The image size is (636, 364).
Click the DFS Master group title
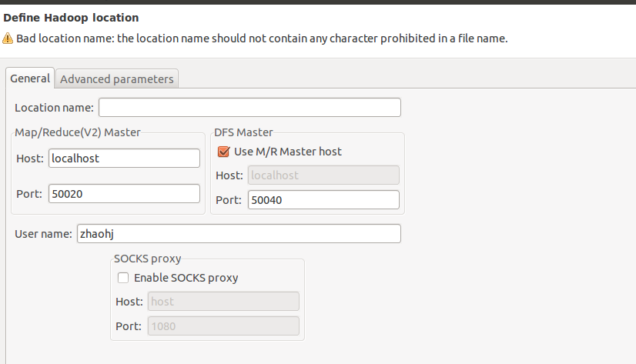(x=243, y=132)
